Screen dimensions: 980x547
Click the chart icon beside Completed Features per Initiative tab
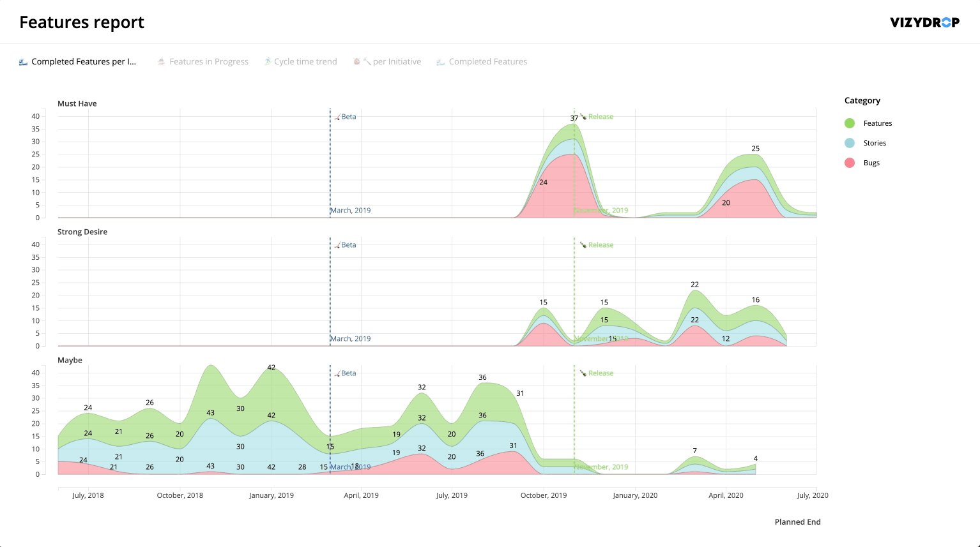pyautogui.click(x=22, y=61)
